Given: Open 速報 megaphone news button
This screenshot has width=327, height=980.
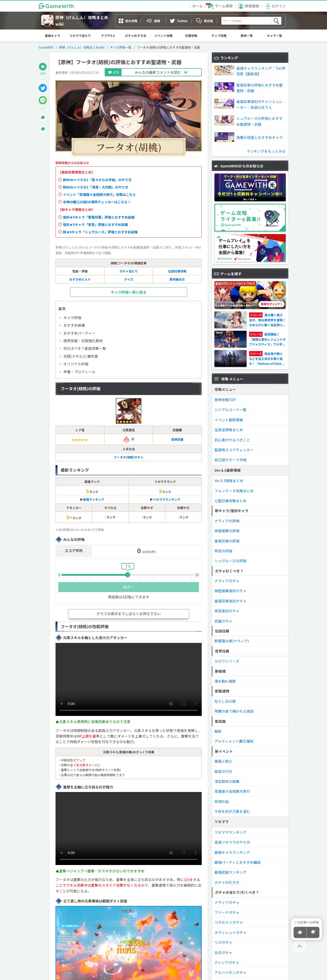Looking at the screenshot, I should click(x=153, y=21).
